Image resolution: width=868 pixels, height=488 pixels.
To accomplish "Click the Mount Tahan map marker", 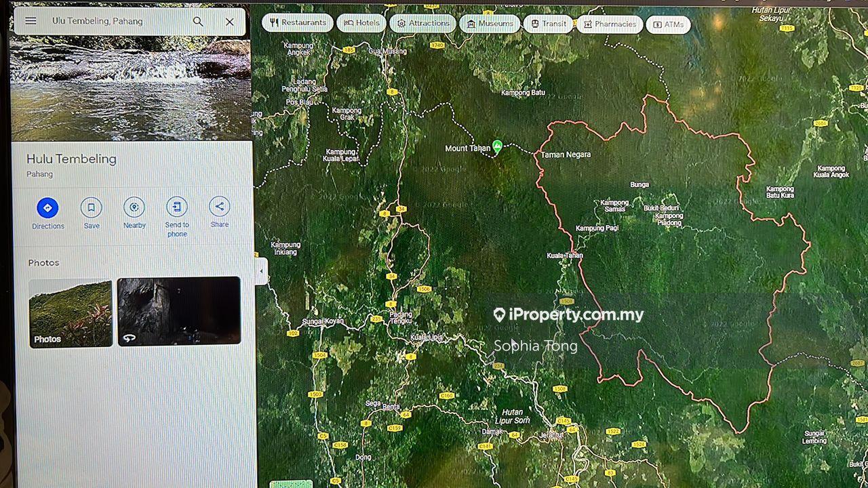I will click(497, 146).
